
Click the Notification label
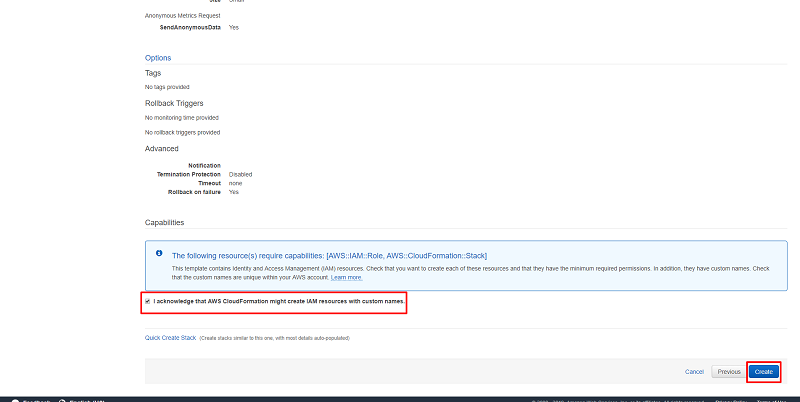(204, 165)
